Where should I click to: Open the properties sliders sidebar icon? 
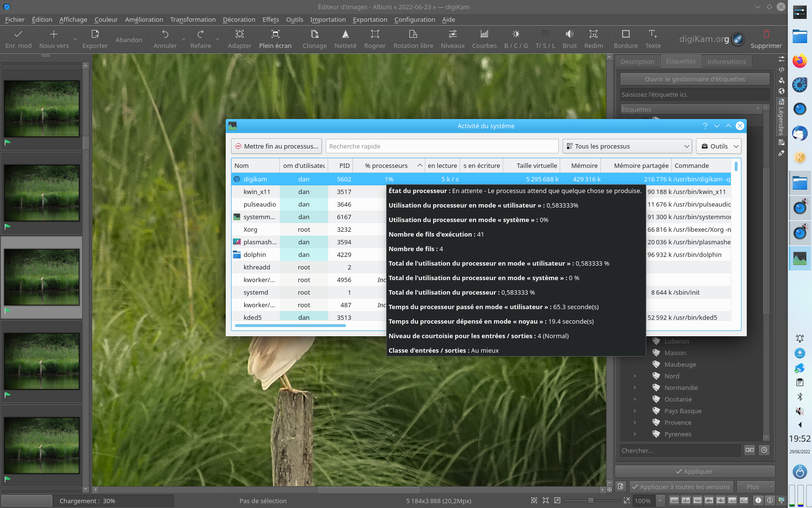tap(782, 59)
